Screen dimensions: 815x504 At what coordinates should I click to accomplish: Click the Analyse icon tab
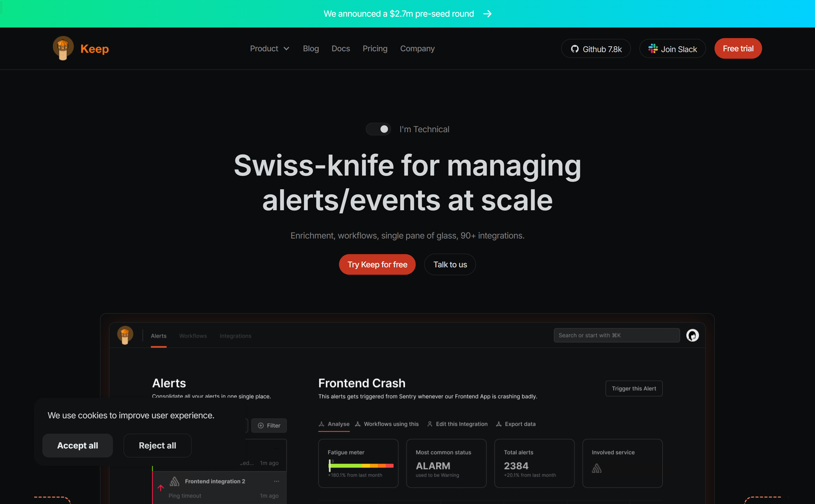click(332, 423)
